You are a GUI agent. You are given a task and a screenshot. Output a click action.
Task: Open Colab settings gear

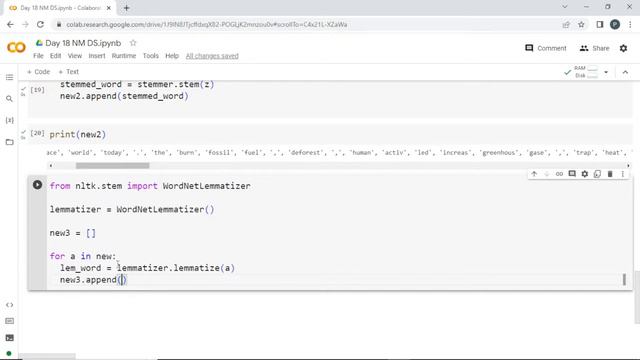pos(623,48)
